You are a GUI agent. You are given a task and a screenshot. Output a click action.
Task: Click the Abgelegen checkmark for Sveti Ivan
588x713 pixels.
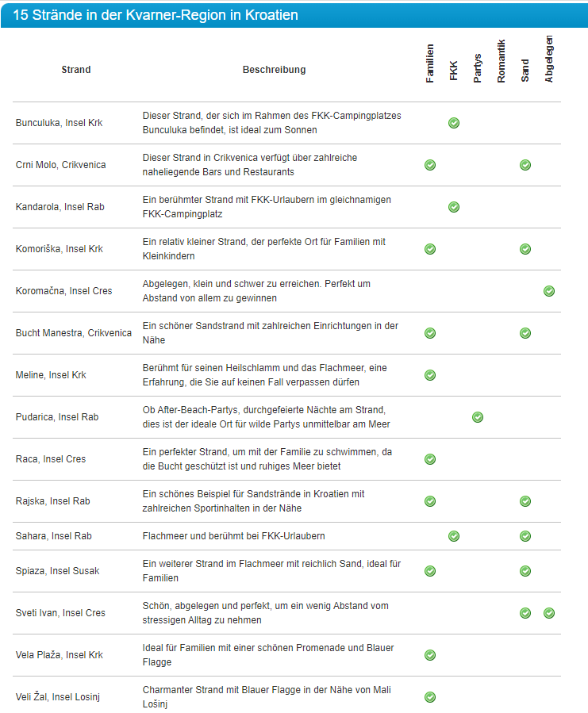[549, 613]
